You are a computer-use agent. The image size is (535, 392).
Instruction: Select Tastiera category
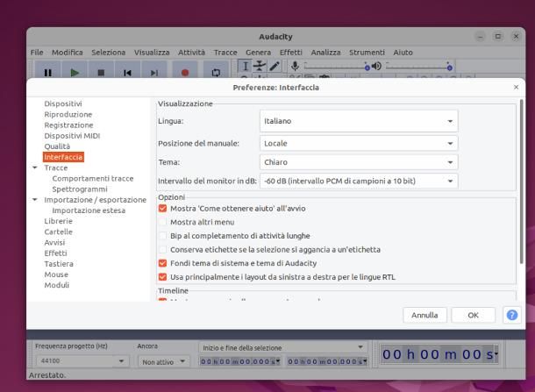click(x=59, y=264)
